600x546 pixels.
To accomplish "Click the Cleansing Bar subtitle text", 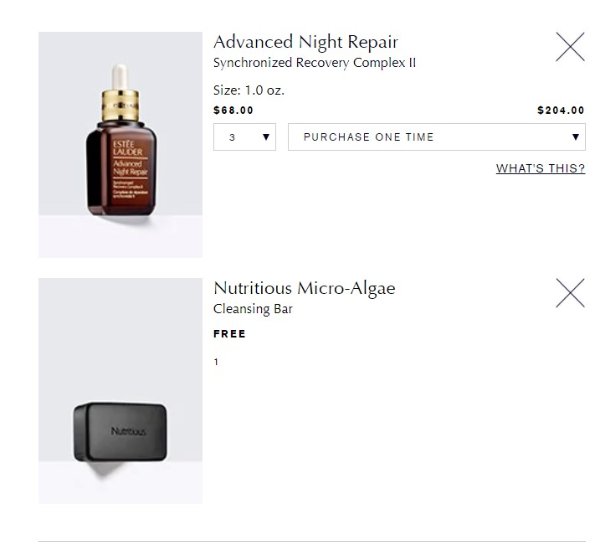I will [x=253, y=309].
